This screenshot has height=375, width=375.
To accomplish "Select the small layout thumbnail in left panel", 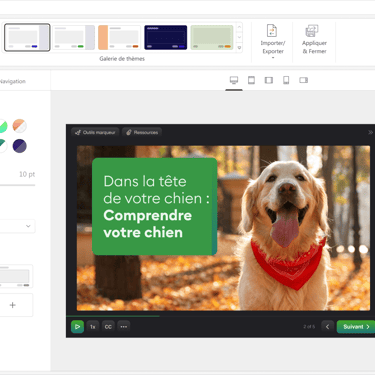I will [x=15, y=276].
